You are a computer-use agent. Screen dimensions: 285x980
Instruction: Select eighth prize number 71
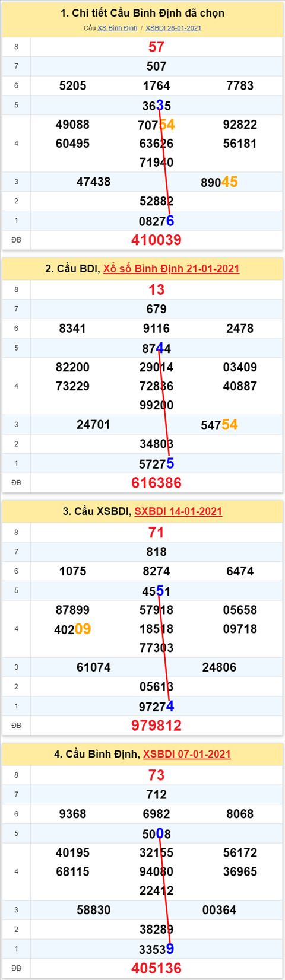pos(156,532)
